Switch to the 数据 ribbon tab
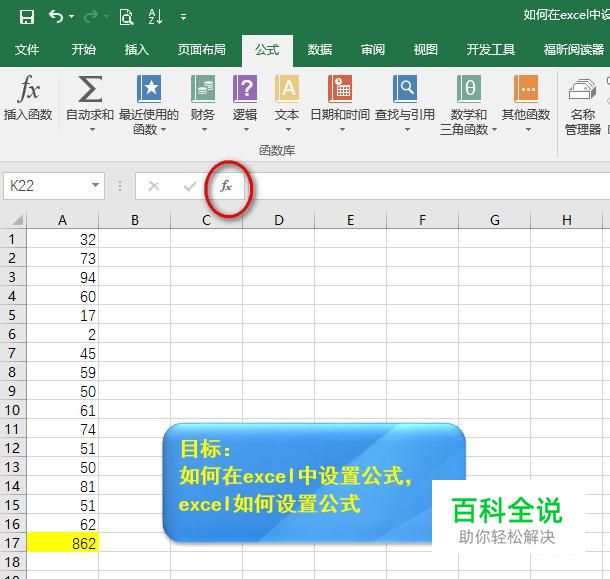The image size is (610, 579). point(320,49)
